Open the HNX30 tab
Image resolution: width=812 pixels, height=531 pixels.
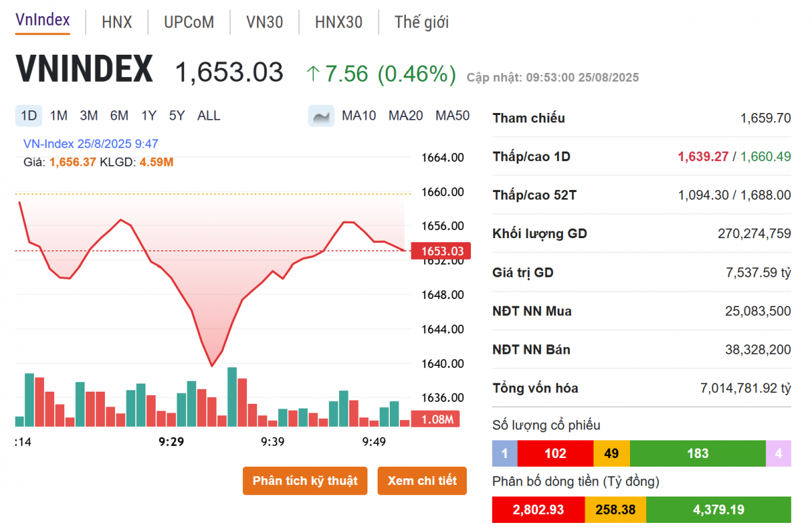[x=338, y=22]
